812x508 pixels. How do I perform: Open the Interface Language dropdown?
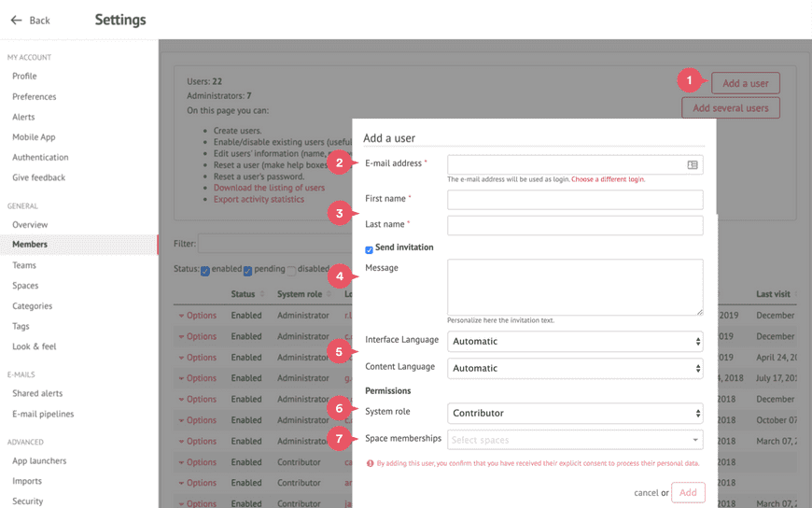(x=575, y=341)
